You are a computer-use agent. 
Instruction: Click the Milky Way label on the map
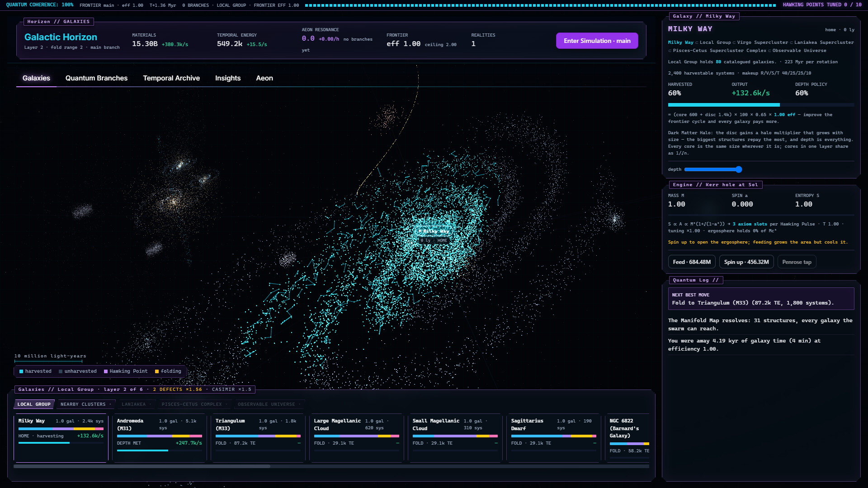[434, 231]
